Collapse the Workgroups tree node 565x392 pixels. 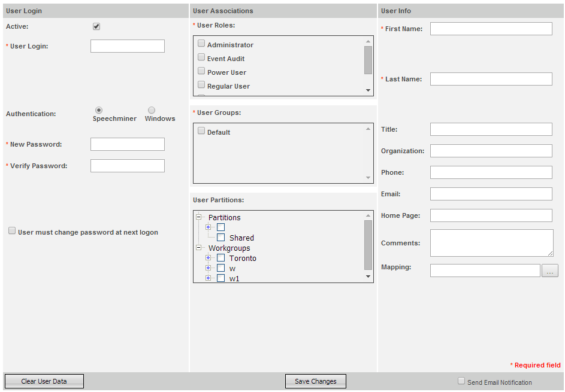pyautogui.click(x=199, y=248)
